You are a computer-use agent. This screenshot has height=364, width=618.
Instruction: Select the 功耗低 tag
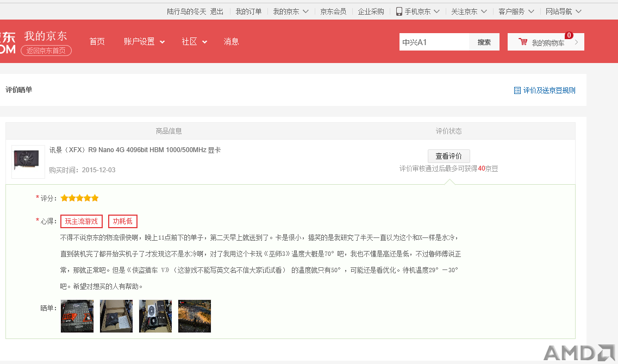(x=123, y=222)
